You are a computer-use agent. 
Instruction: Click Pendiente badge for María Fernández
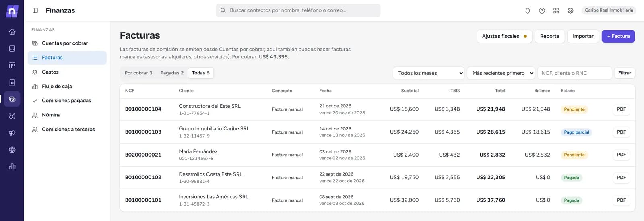(574, 155)
